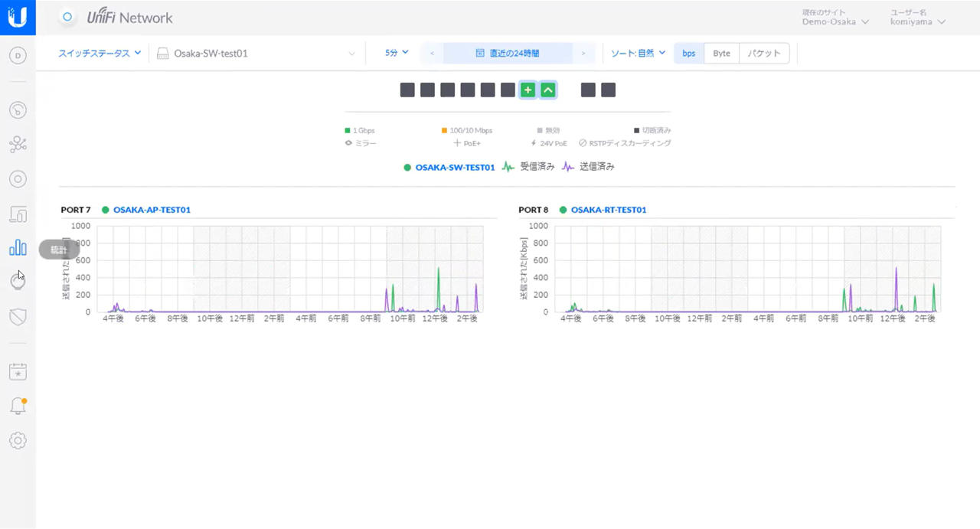Open the OSAKA-AP-TEST01 link for Port 7
The image size is (980, 529).
pyautogui.click(x=152, y=210)
